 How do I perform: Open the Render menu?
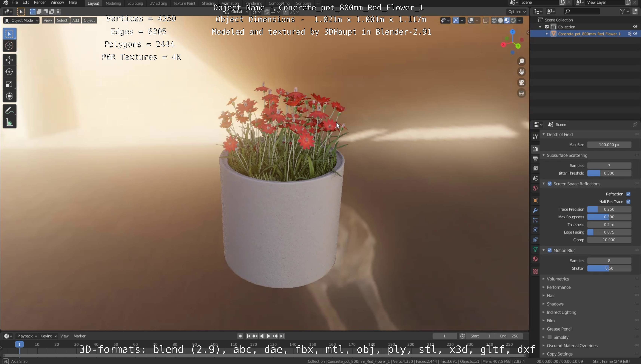(40, 2)
